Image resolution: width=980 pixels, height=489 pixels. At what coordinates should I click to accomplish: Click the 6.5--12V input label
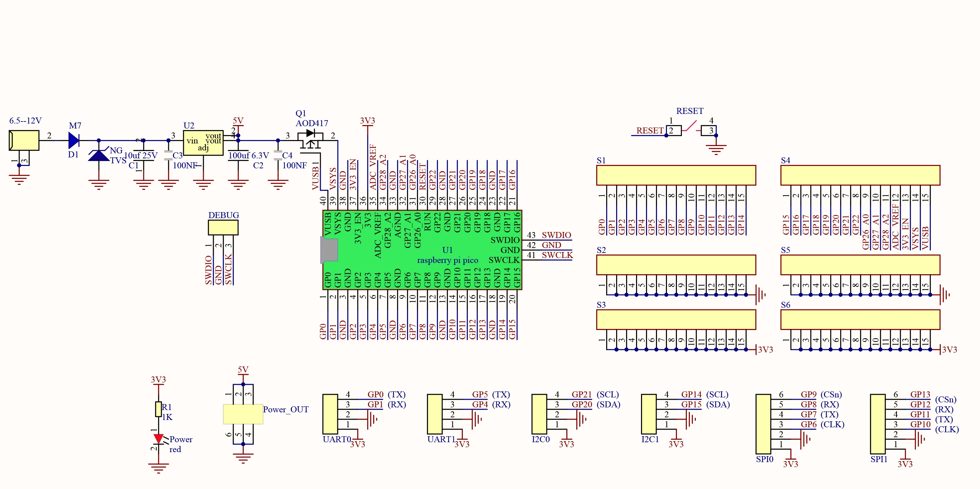point(26,121)
